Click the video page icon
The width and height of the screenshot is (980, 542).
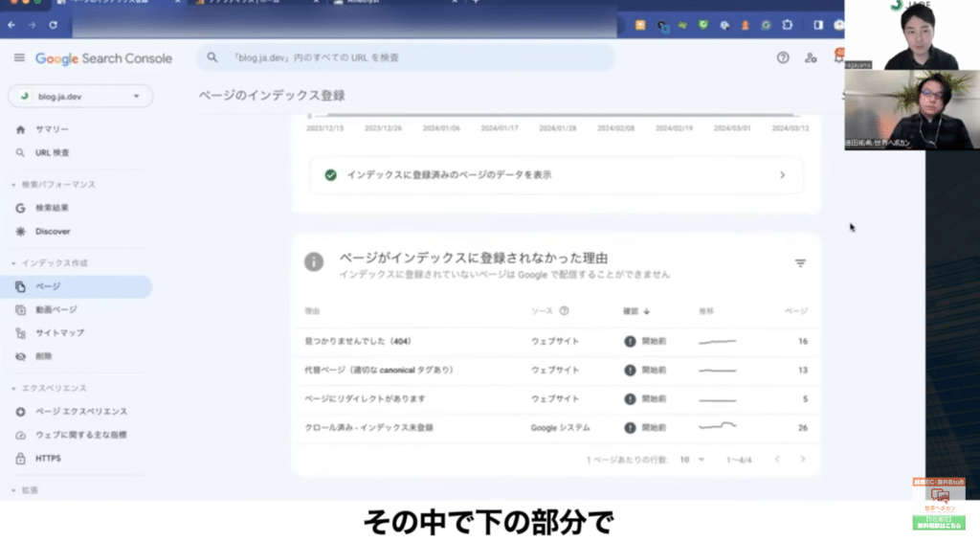(x=21, y=309)
